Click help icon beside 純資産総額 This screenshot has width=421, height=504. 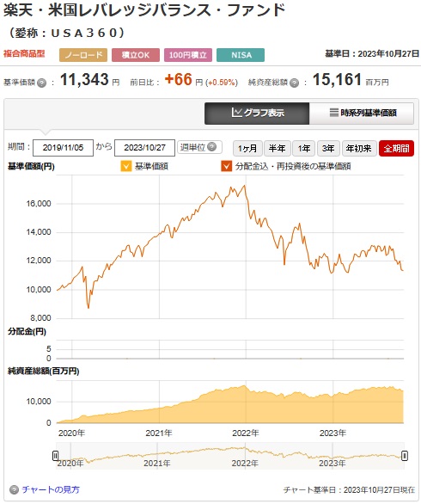click(294, 83)
